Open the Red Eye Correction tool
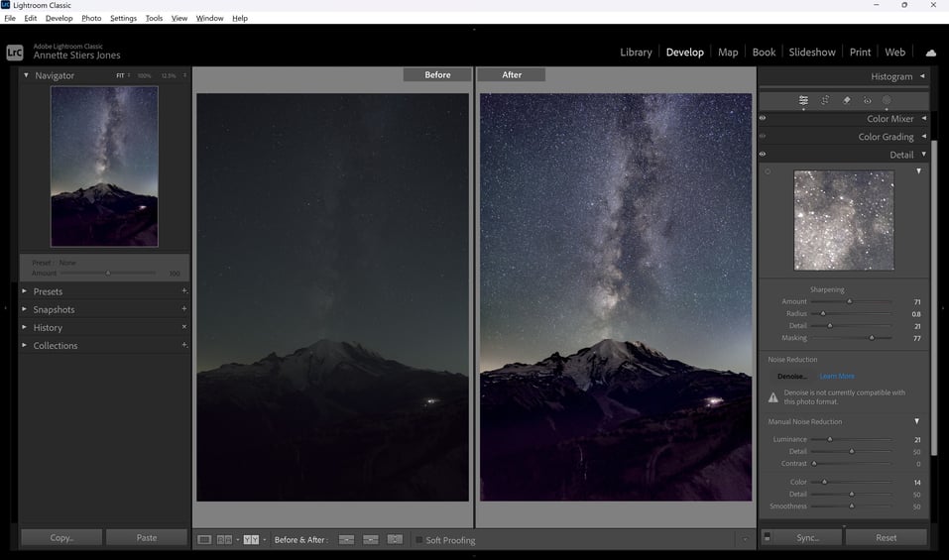The height and width of the screenshot is (560, 949). point(868,100)
